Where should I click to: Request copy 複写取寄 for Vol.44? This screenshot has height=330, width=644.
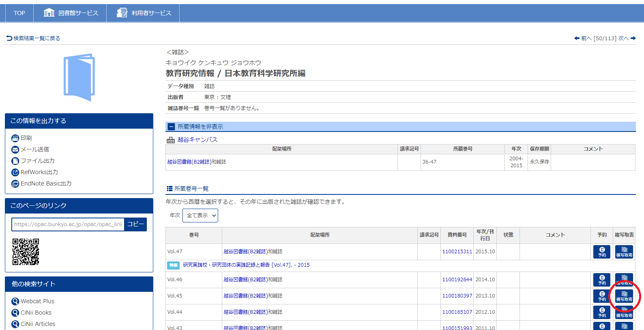point(624,313)
